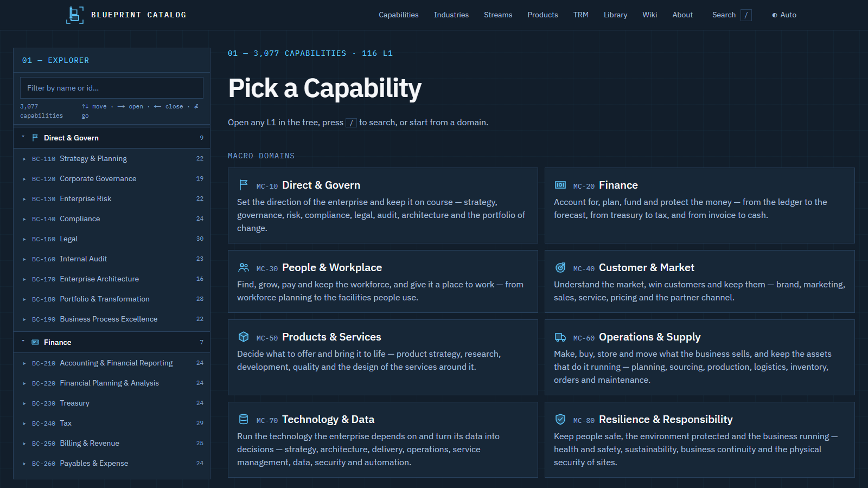Click the banknote icon on Finance card

pyautogui.click(x=560, y=185)
